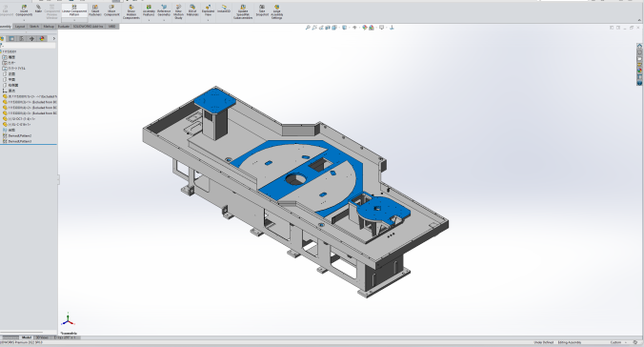Expand Move Component dropdown arrow

point(111,20)
